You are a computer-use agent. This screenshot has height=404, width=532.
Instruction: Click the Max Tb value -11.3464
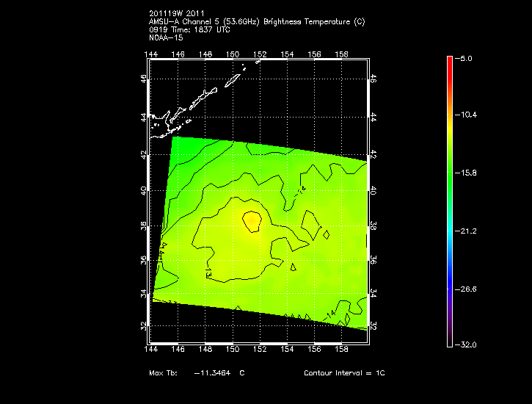(x=212, y=373)
